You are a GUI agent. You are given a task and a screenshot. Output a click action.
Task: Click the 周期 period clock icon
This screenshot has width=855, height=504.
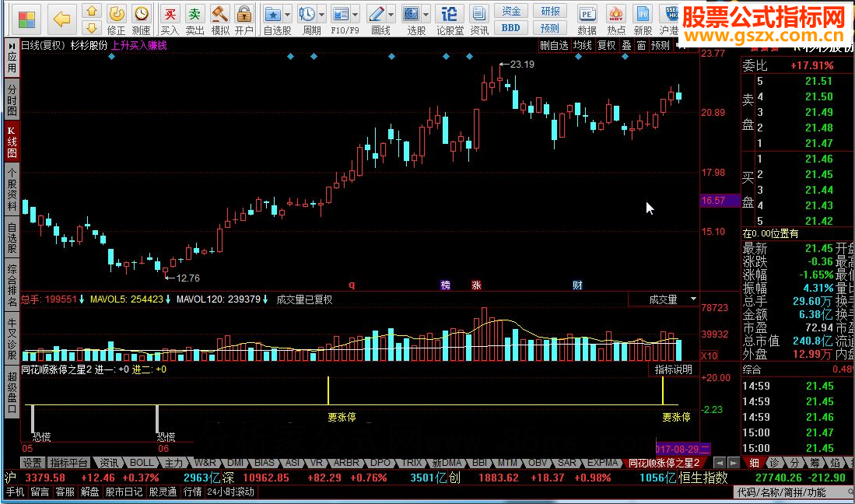tap(307, 14)
